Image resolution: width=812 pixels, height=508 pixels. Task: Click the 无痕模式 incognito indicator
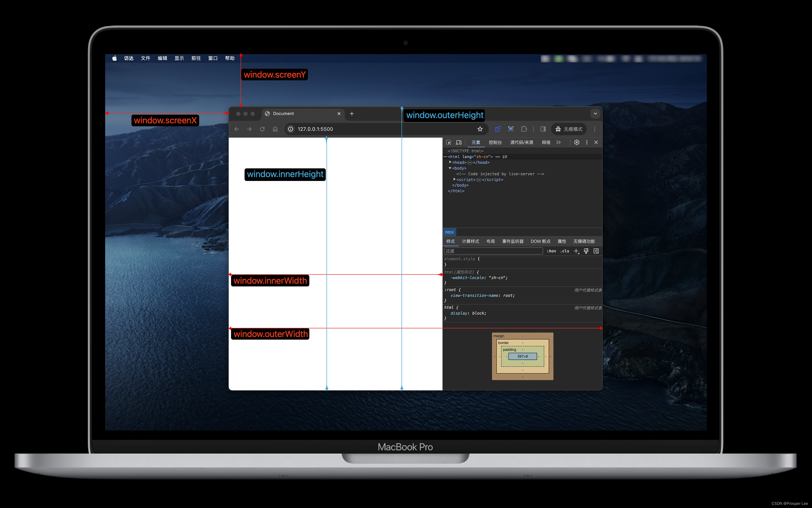pyautogui.click(x=569, y=129)
